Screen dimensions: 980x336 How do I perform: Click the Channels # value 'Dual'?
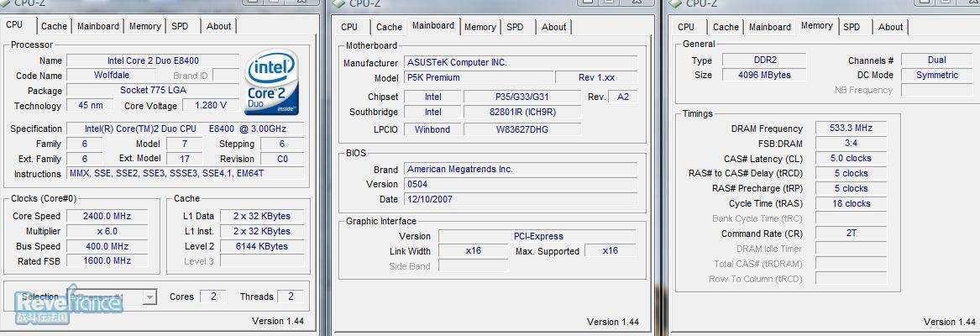937,60
